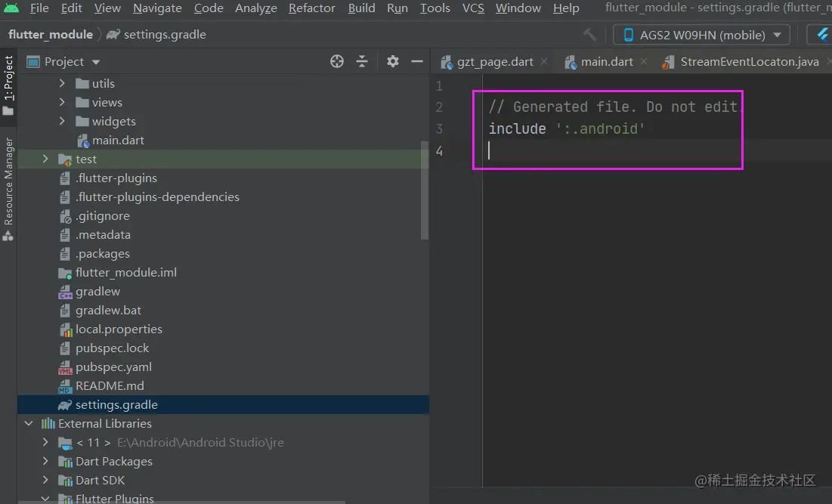
Task: Close the main.dart editor tab
Action: tap(644, 61)
